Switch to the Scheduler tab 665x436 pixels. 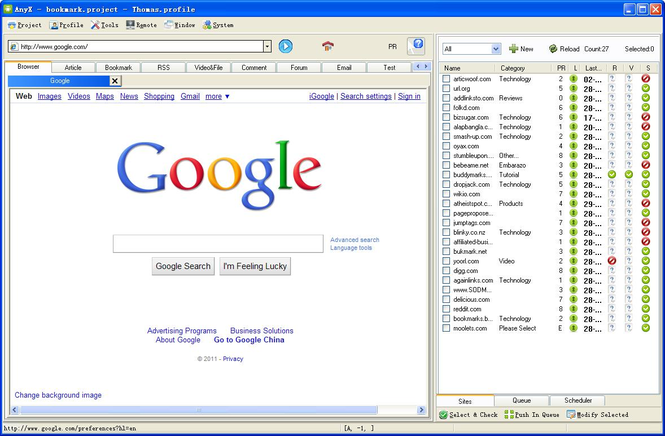(x=578, y=400)
